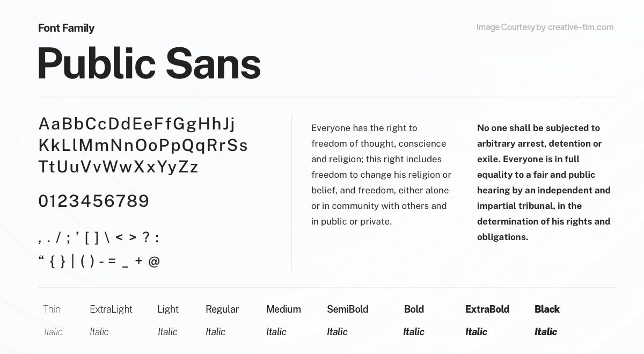Click the @ symbol in the punctuation sample
This screenshot has width=644, height=354.
click(154, 262)
